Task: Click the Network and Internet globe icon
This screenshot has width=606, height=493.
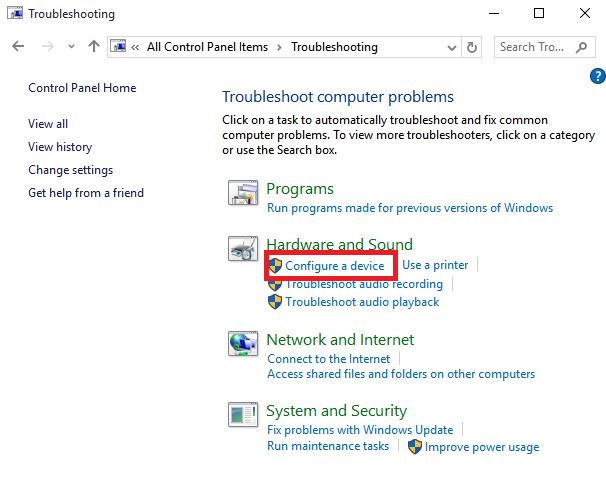Action: (243, 343)
